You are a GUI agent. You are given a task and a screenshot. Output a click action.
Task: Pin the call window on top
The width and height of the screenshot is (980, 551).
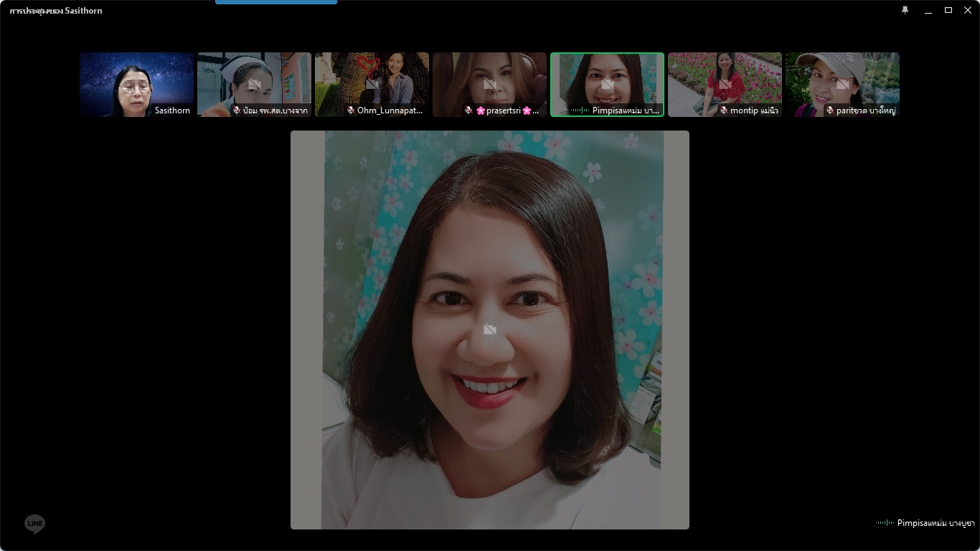[905, 10]
